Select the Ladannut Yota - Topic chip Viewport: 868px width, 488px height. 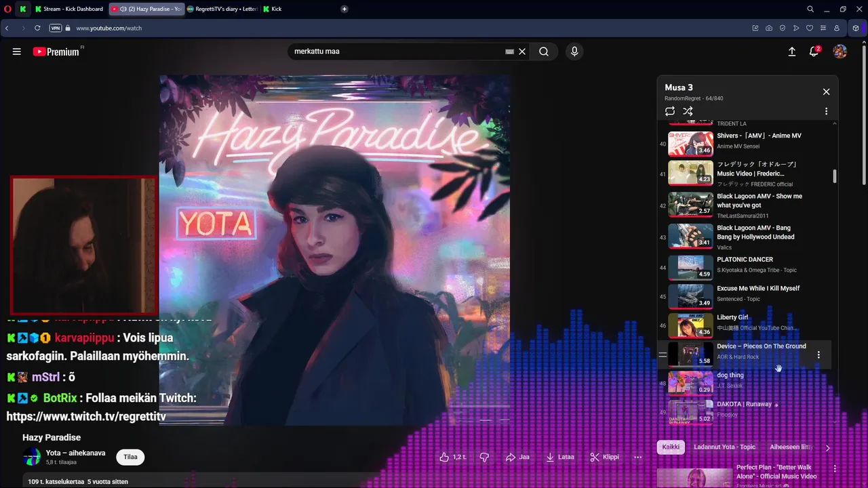(724, 447)
